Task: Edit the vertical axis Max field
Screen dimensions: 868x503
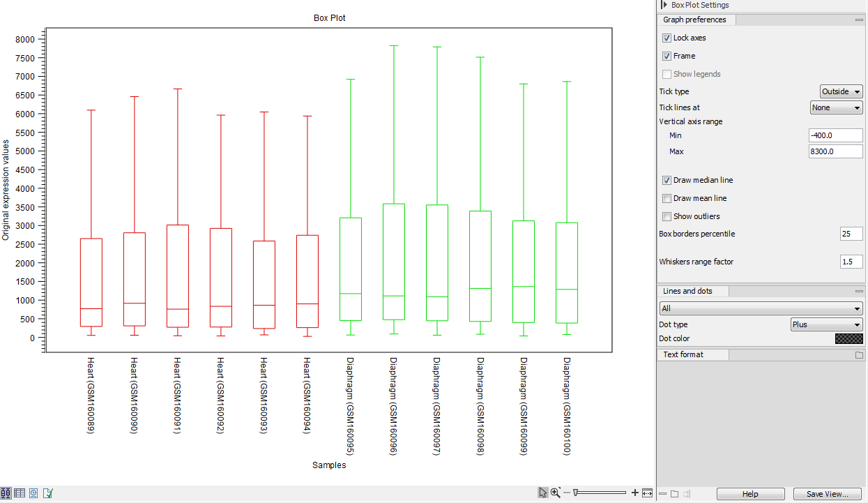Action: click(835, 151)
